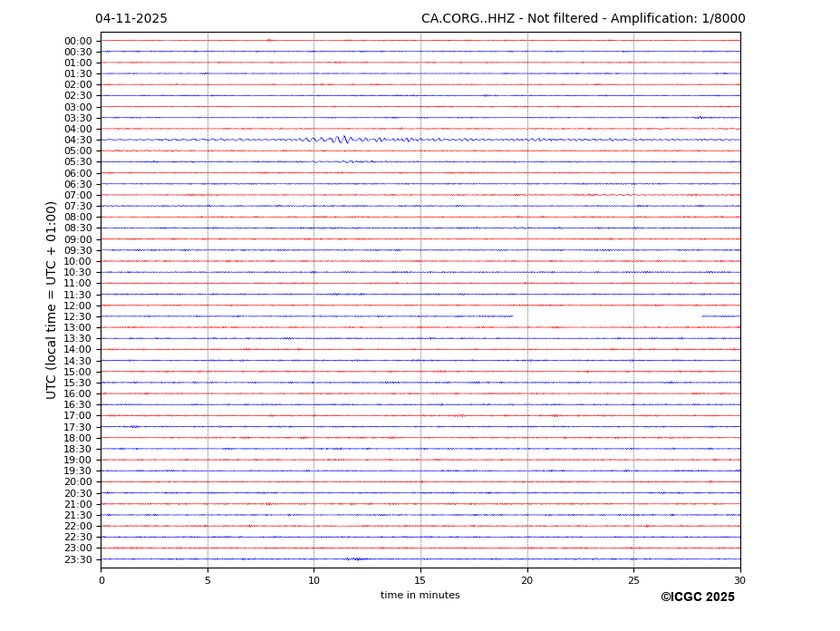
Task: Select the 23:30 time row label
Action: (x=77, y=559)
